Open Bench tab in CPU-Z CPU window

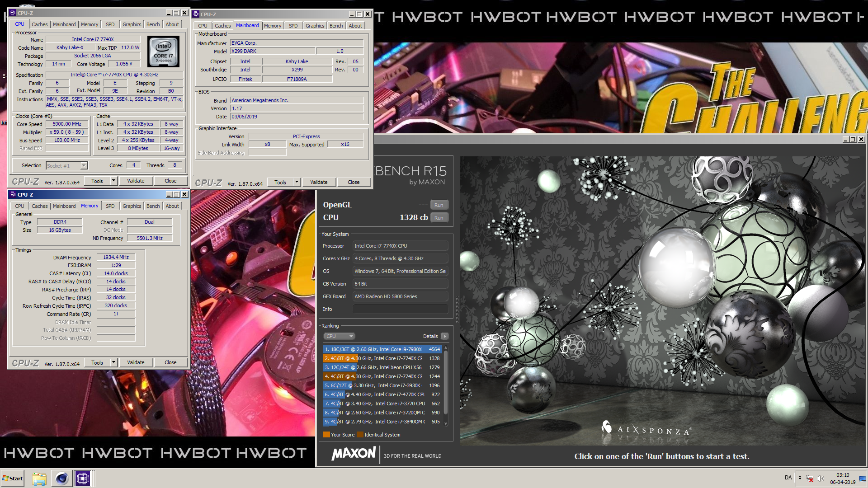(153, 24)
